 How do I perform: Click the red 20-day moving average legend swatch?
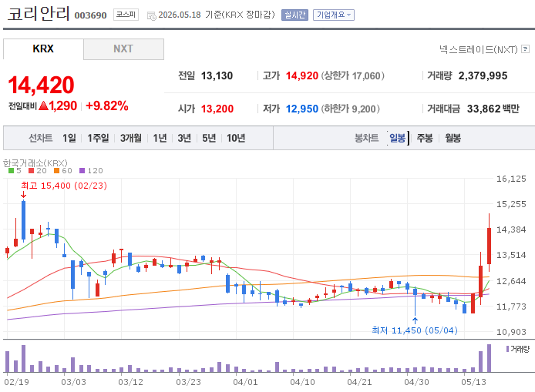click(32, 170)
